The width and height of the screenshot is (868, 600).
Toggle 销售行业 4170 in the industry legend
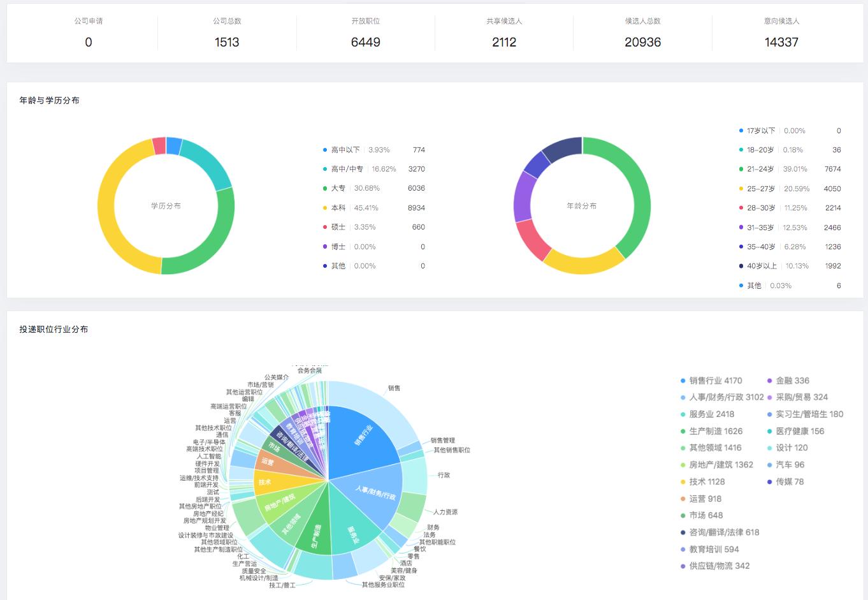(x=715, y=381)
